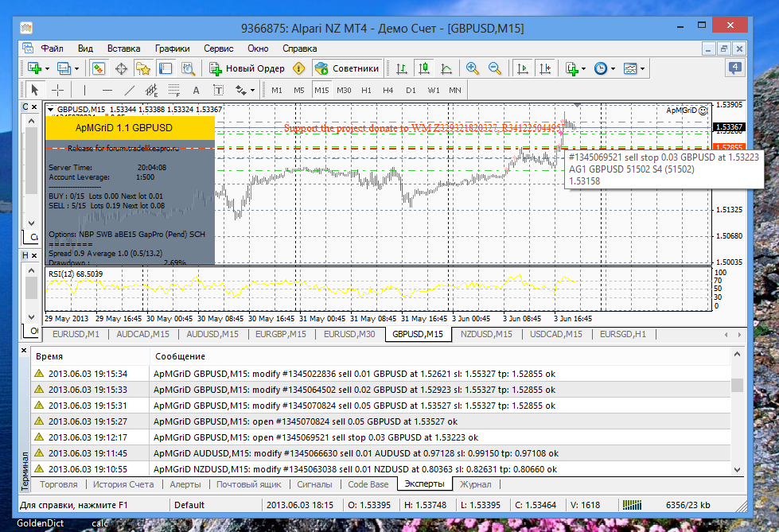Image resolution: width=779 pixels, height=532 pixels.
Task: Click the arrows objects icon
Action: 241,90
